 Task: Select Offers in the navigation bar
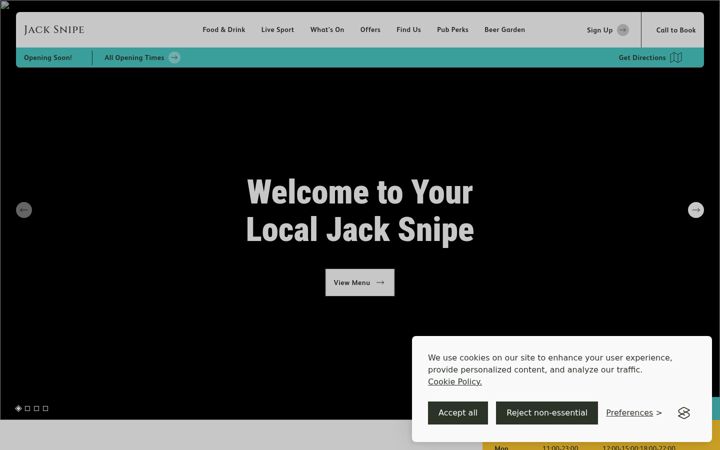370,30
